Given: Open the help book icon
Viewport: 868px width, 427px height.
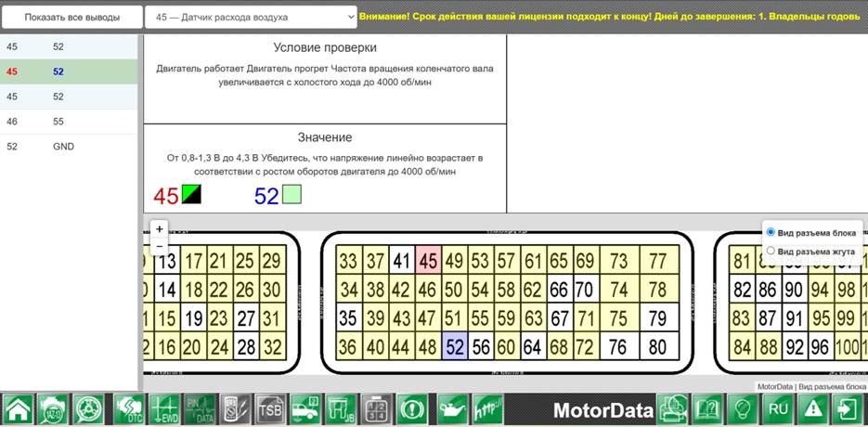Looking at the screenshot, I should pyautogui.click(x=707, y=410).
